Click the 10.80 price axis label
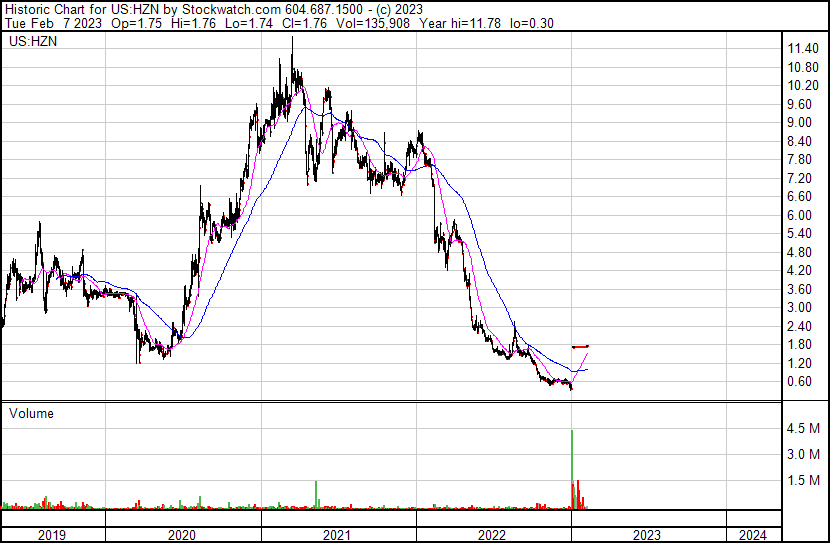Screen dimensions: 830x543 pos(803,67)
